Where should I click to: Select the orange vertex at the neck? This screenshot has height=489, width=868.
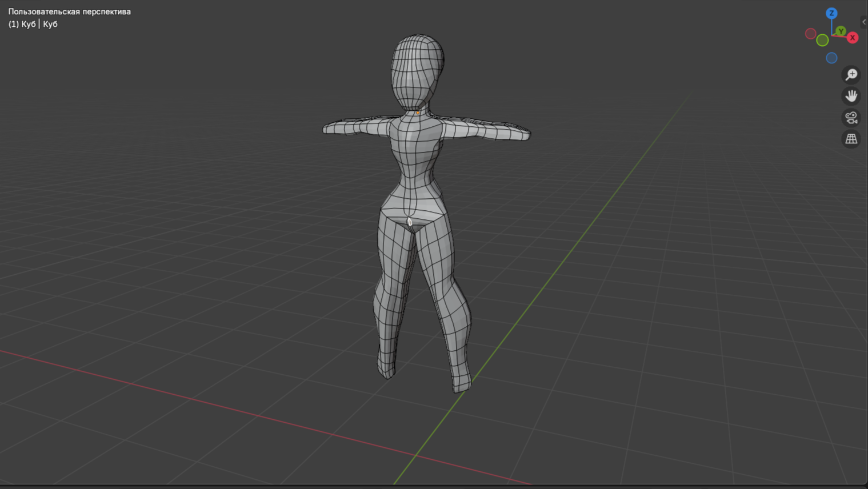coord(418,113)
